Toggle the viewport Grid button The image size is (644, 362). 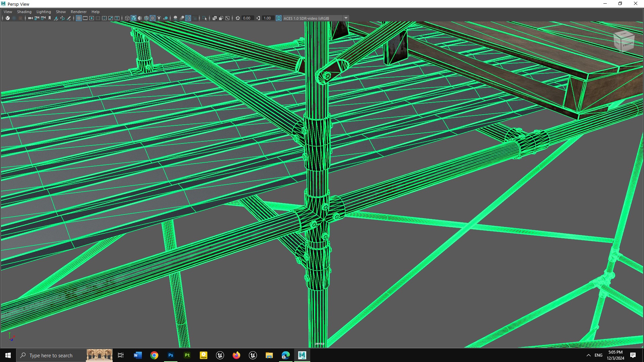click(x=79, y=18)
